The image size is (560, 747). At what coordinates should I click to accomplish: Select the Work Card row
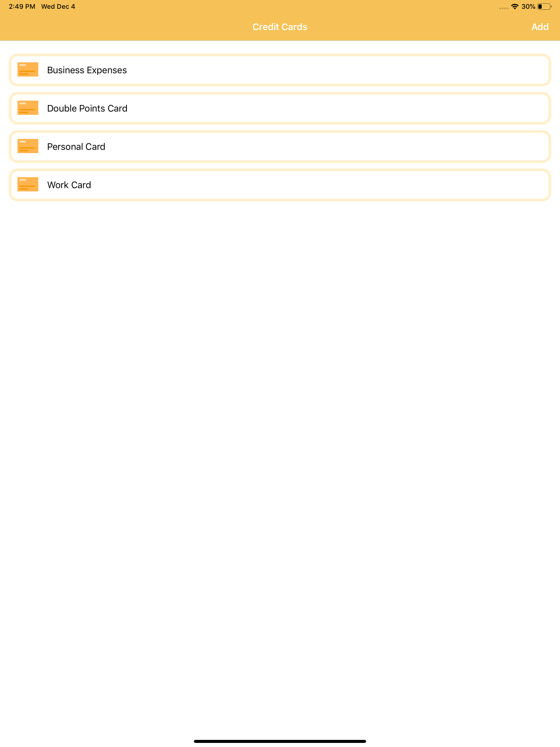pos(280,185)
